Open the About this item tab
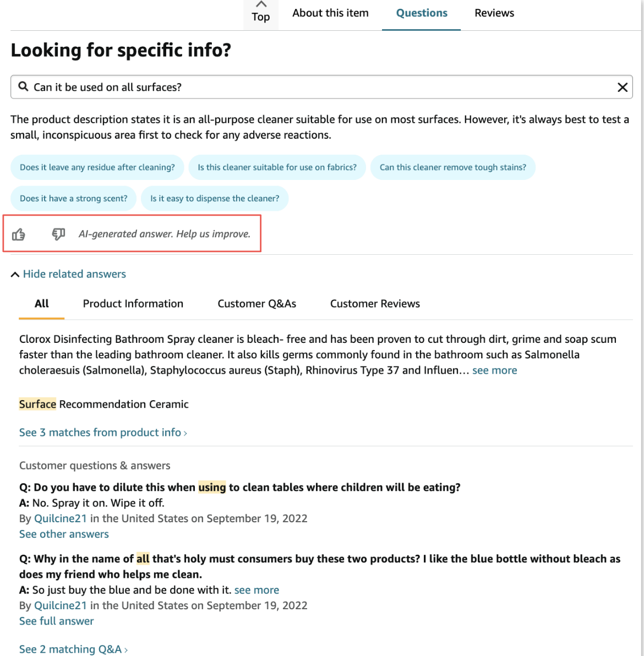Screen dimensions: 644x656 pyautogui.click(x=330, y=13)
